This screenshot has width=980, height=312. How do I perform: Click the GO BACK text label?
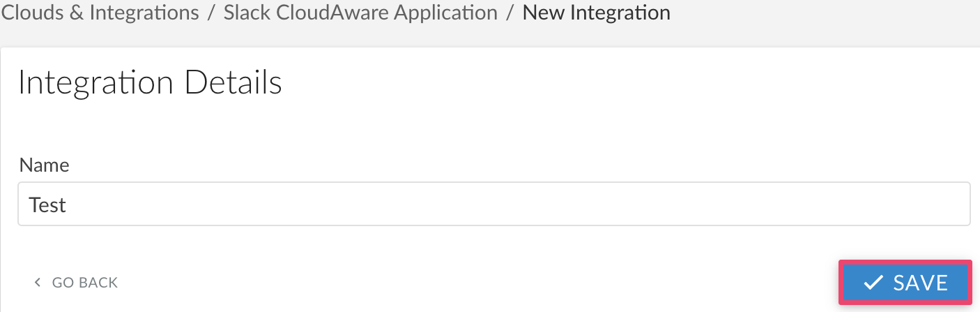[x=84, y=283]
